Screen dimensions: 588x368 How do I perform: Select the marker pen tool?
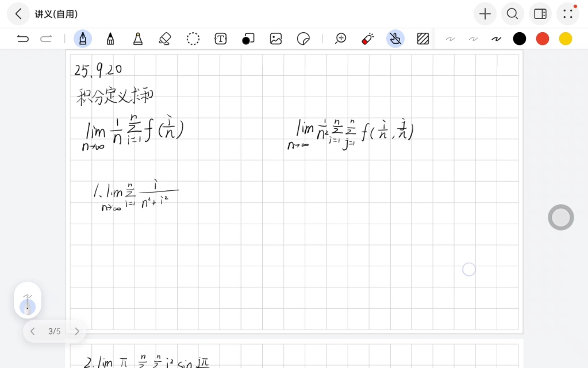pyautogui.click(x=110, y=39)
